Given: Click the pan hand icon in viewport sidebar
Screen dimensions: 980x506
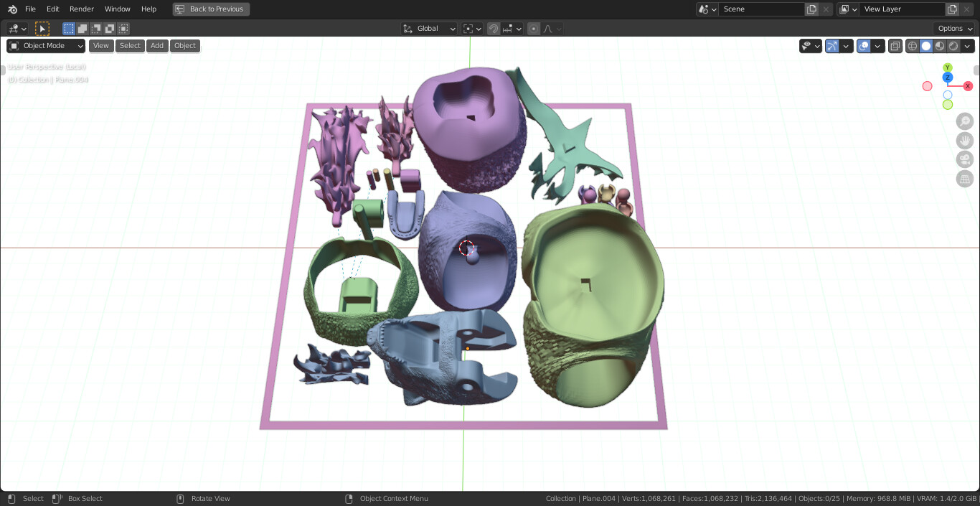Looking at the screenshot, I should 964,140.
